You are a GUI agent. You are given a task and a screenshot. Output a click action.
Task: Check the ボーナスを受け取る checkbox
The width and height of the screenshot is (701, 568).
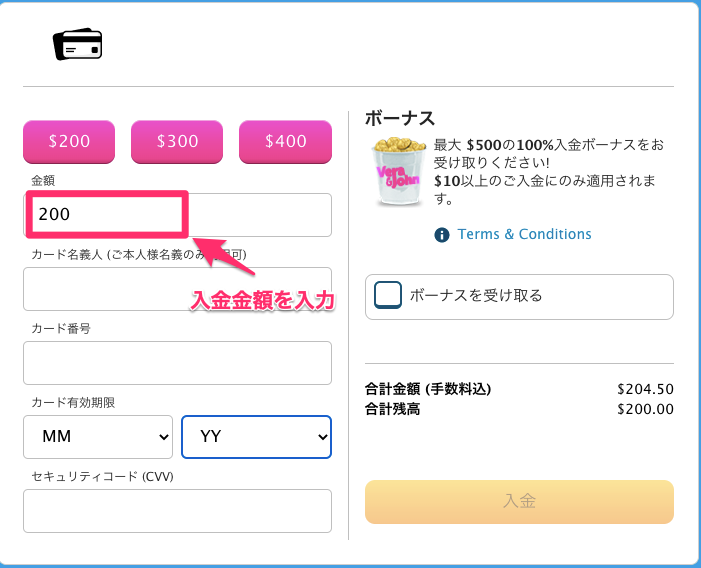[x=388, y=295]
